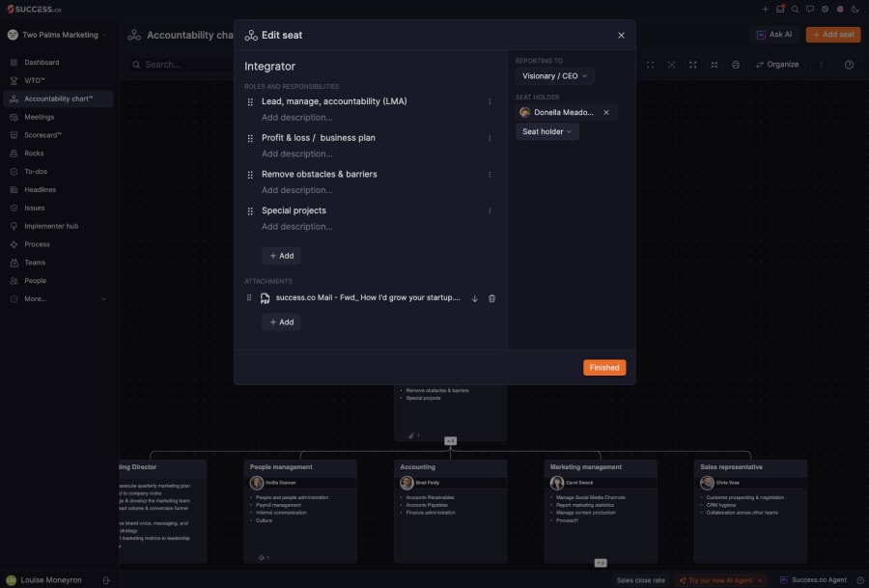The height and width of the screenshot is (588, 869).
Task: Select the Accounting seat card
Action: click(450, 511)
